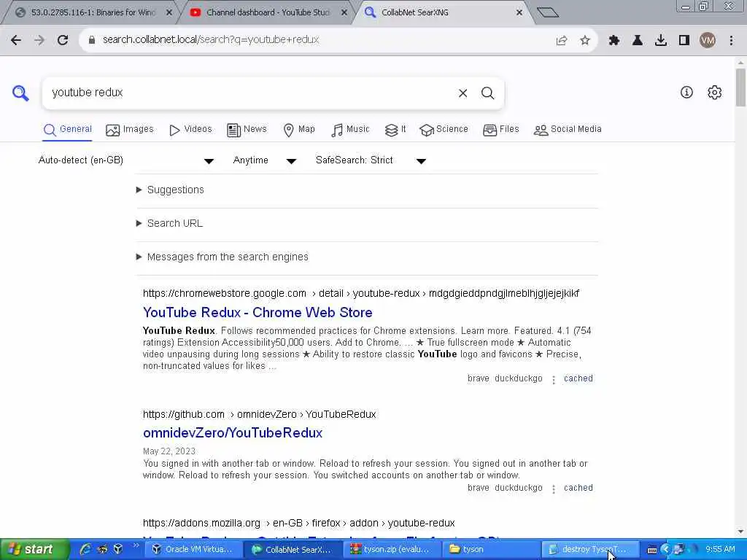Screen dimensions: 747x560
Task: Open the SafeSearch: Strict dropdown
Action: click(371, 160)
